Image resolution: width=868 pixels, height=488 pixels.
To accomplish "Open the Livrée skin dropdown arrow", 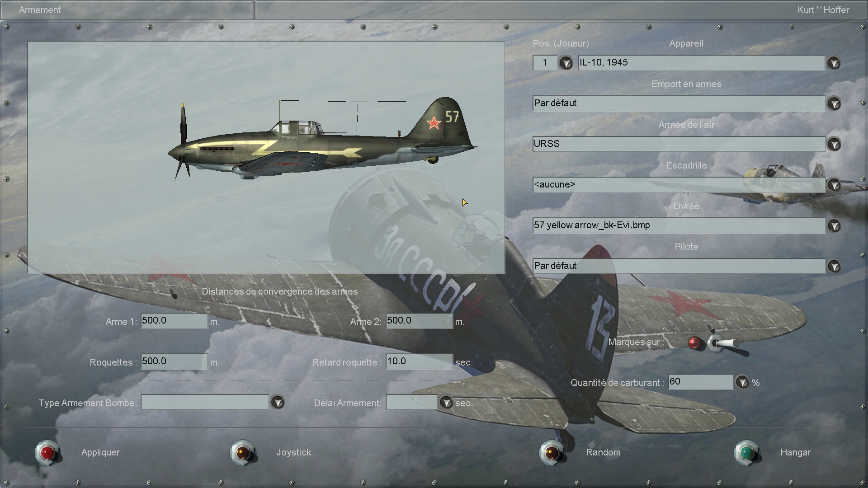I will tap(834, 225).
